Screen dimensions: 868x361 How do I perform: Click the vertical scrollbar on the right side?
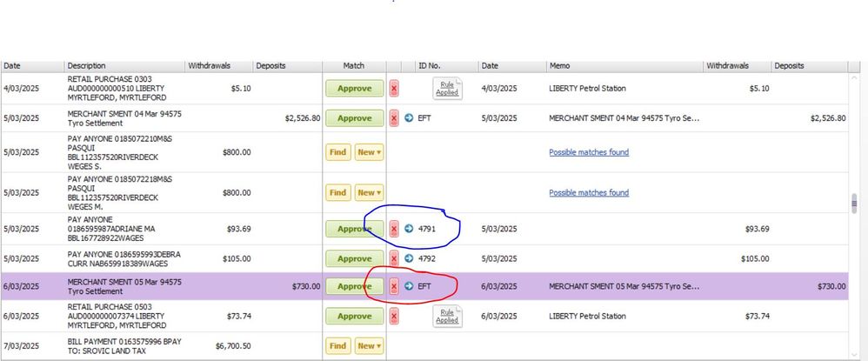pyautogui.click(x=855, y=202)
